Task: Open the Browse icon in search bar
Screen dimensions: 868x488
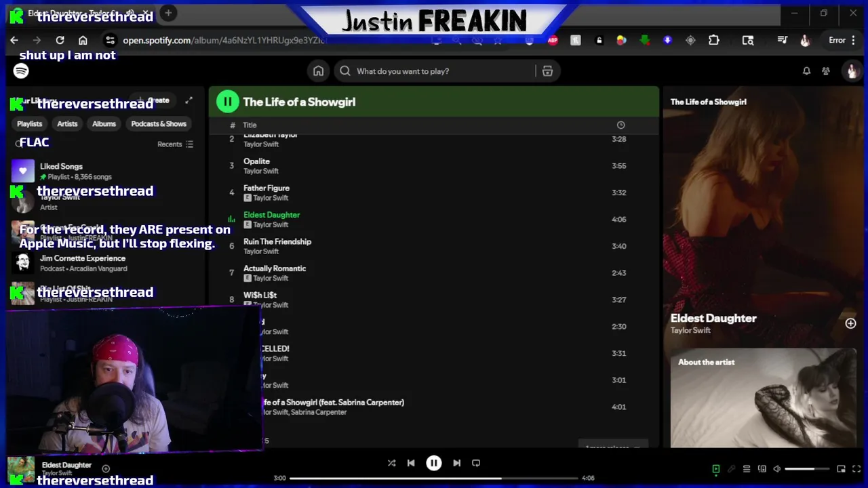Action: tap(547, 71)
